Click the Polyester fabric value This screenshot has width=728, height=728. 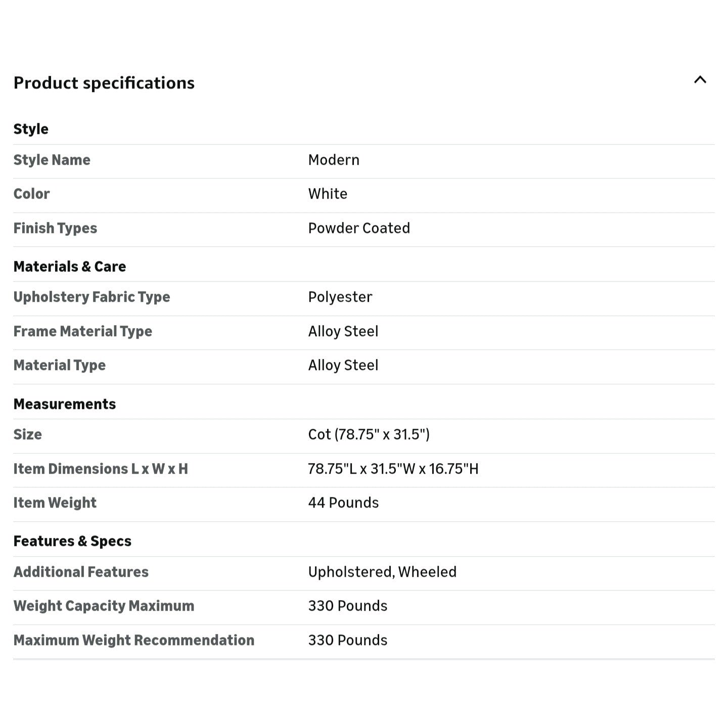[340, 297]
